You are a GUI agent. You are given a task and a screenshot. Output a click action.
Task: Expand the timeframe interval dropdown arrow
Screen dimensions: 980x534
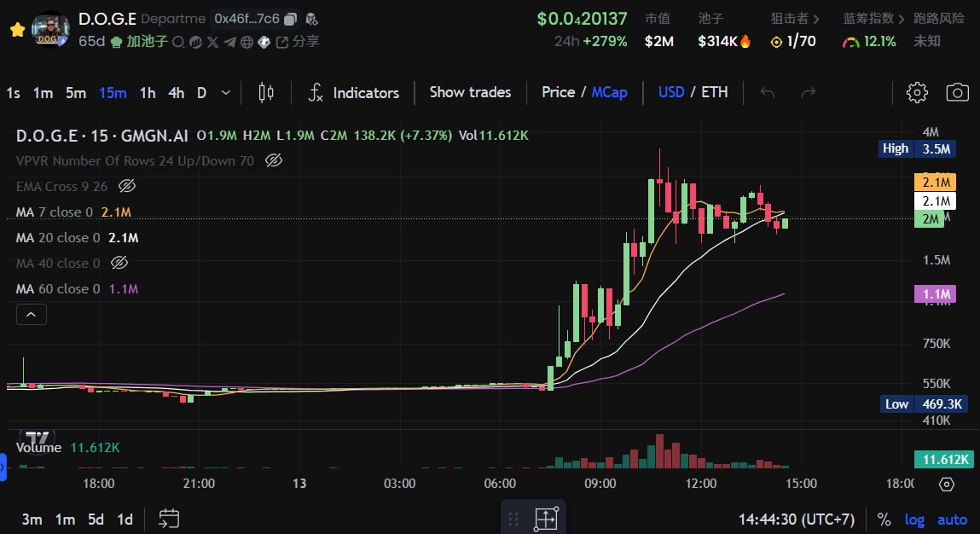(225, 92)
